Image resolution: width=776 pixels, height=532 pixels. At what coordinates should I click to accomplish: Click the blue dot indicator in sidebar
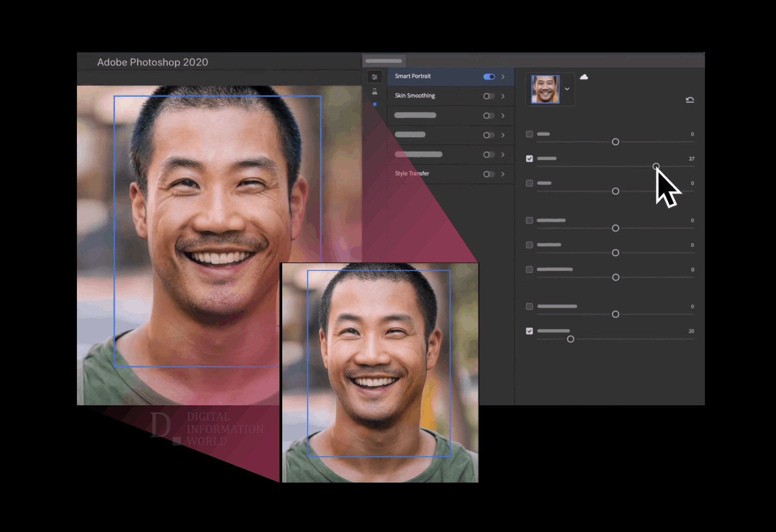(x=375, y=104)
